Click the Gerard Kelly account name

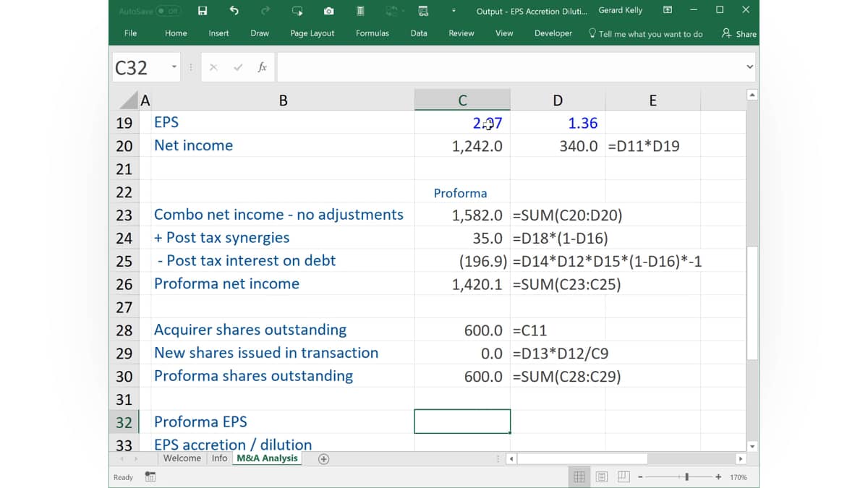point(621,11)
